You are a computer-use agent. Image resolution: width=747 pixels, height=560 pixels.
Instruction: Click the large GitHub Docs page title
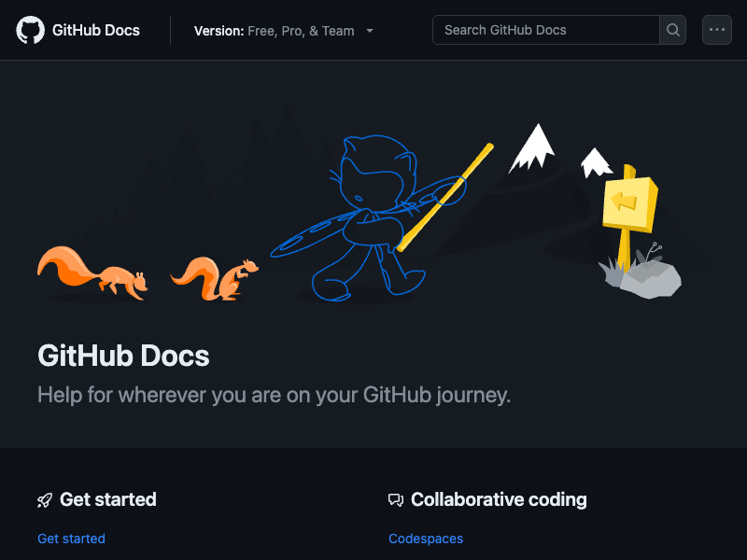123,356
